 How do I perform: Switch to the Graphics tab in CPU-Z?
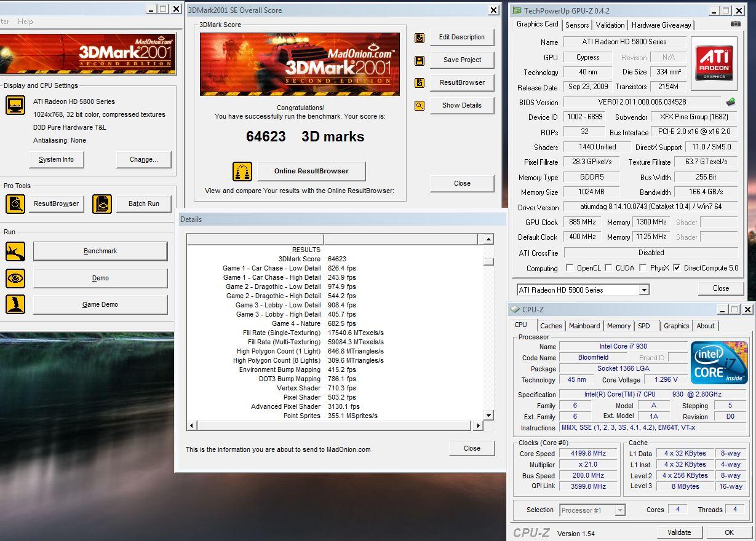click(677, 326)
